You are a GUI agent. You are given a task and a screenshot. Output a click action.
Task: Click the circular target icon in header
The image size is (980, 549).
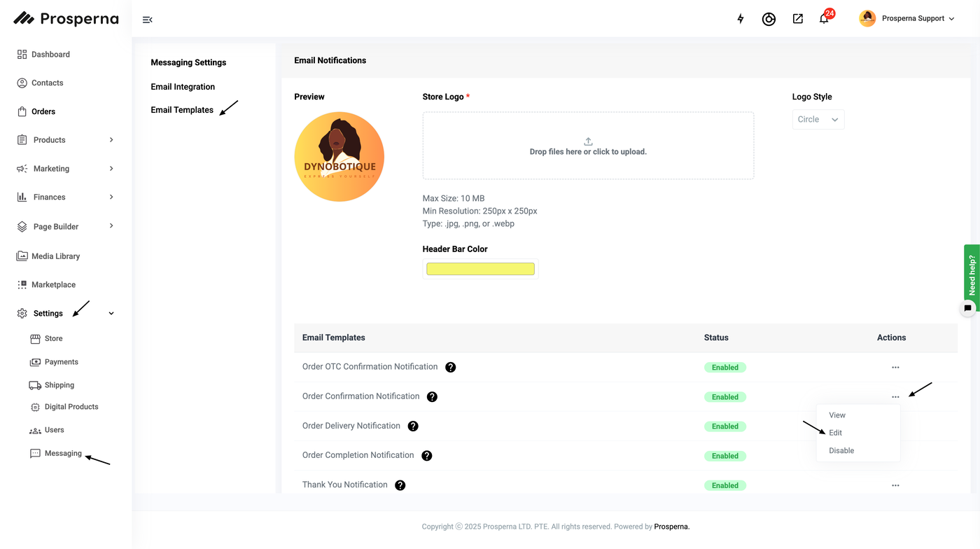pos(769,19)
